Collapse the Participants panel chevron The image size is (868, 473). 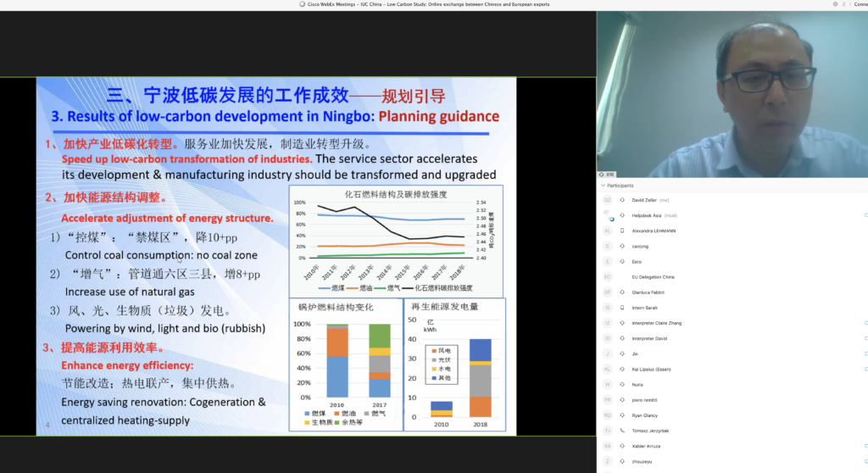pos(603,186)
